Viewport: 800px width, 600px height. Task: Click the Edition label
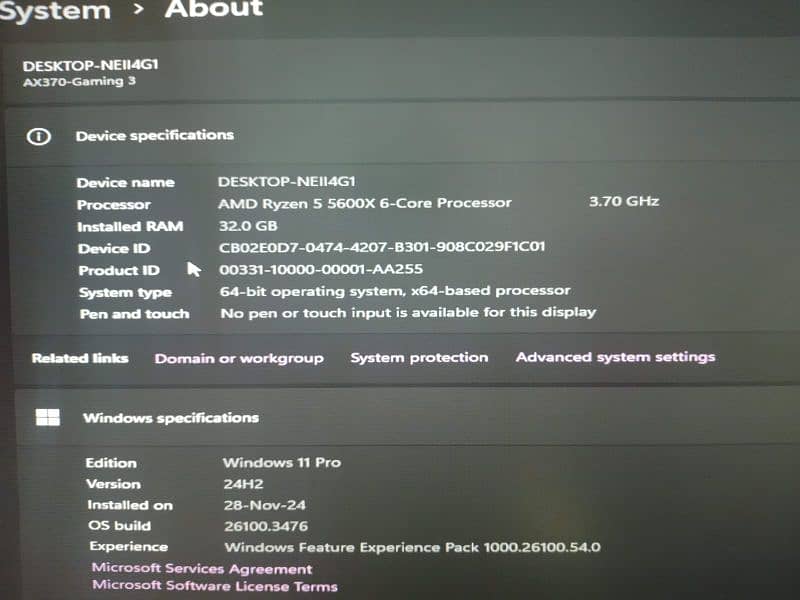(x=111, y=463)
